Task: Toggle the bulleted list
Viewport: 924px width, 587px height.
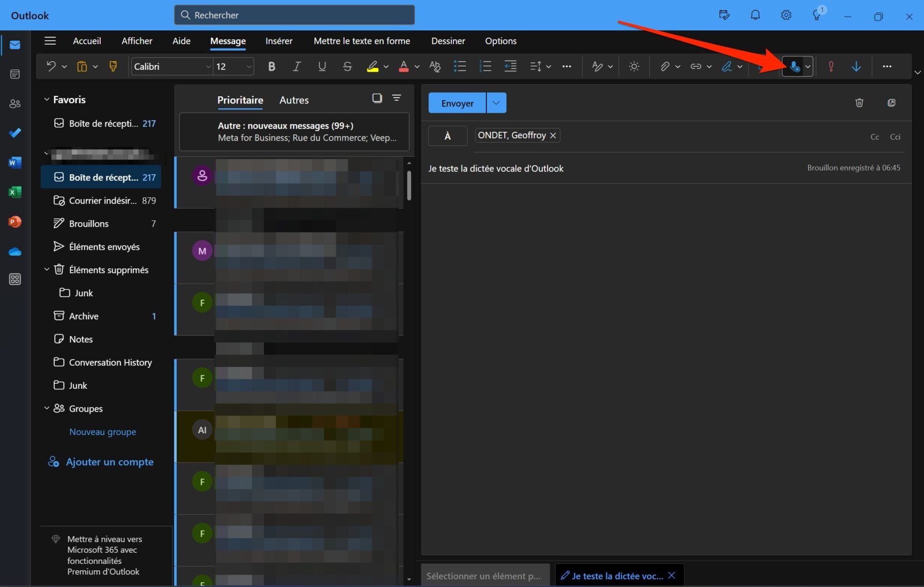Action: pos(460,66)
